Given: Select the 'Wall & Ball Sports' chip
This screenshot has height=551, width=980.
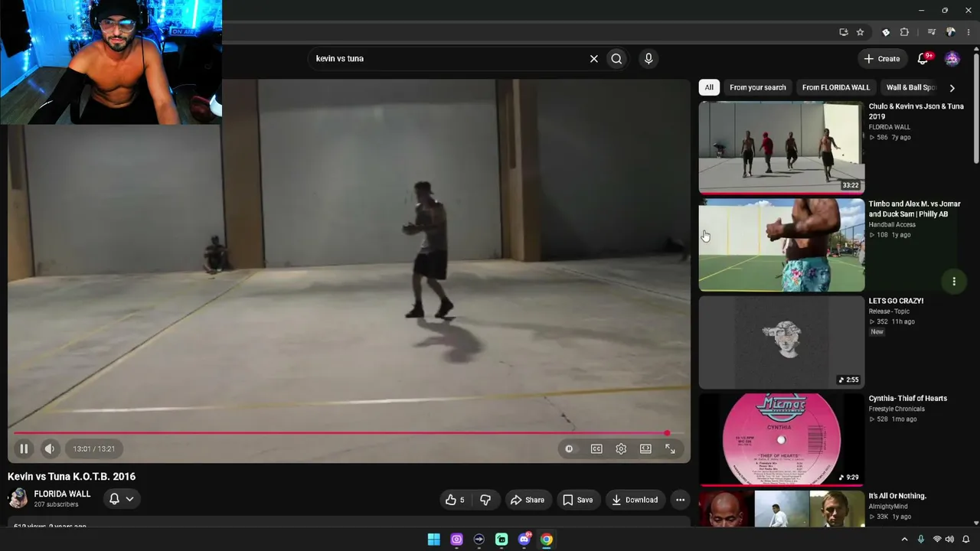Looking at the screenshot, I should 910,87.
